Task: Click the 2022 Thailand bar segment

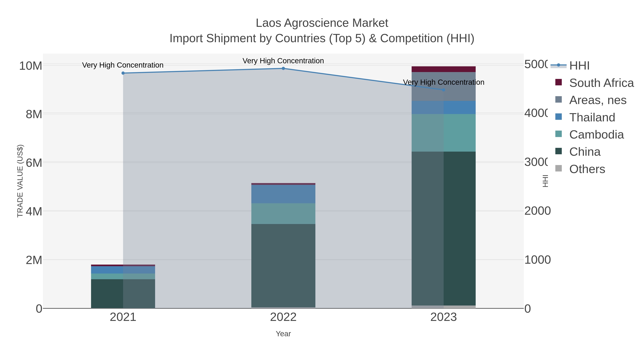Action: [283, 194]
